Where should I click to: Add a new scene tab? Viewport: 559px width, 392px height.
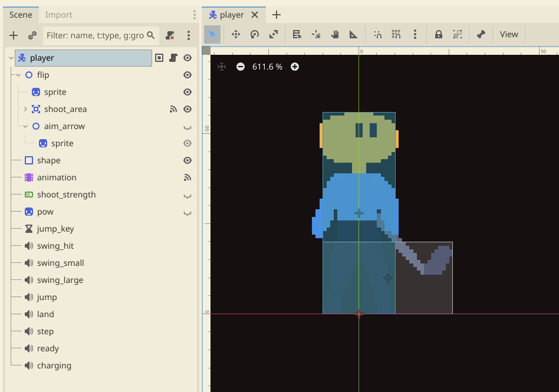tap(277, 15)
